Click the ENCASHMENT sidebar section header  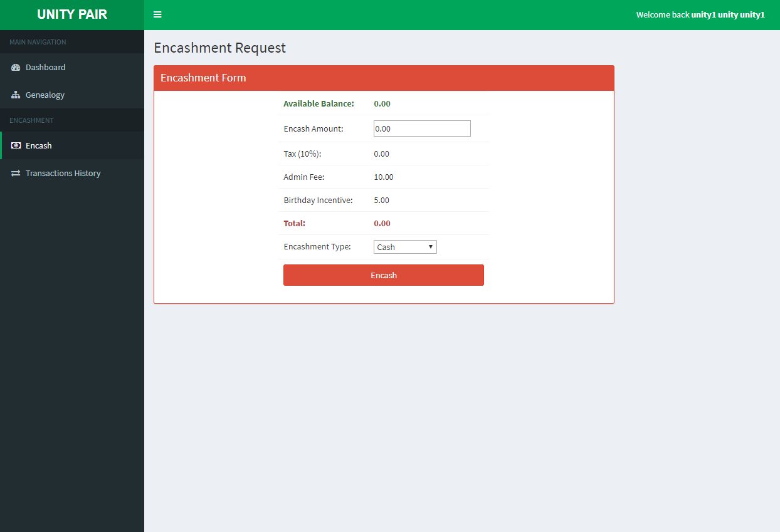(x=31, y=120)
